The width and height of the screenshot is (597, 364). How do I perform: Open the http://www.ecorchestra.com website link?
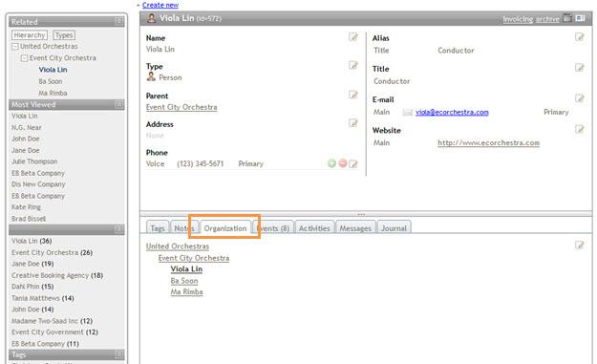(x=488, y=142)
